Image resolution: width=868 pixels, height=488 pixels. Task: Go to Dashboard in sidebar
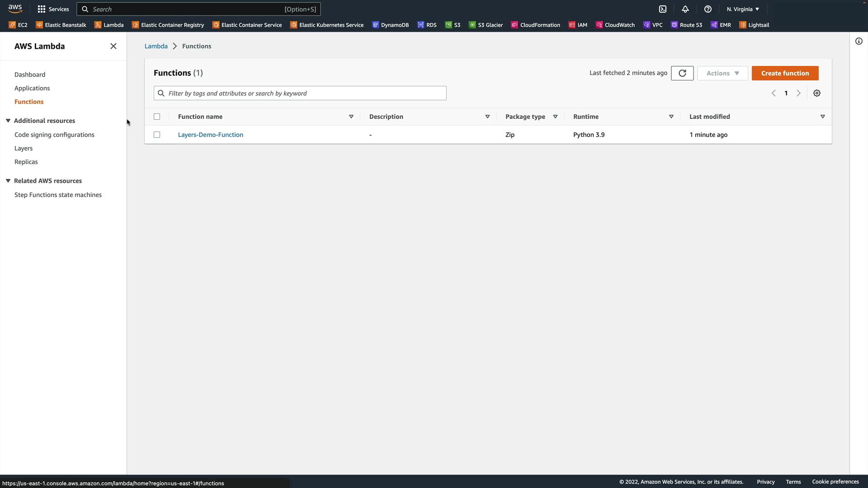tap(30, 75)
